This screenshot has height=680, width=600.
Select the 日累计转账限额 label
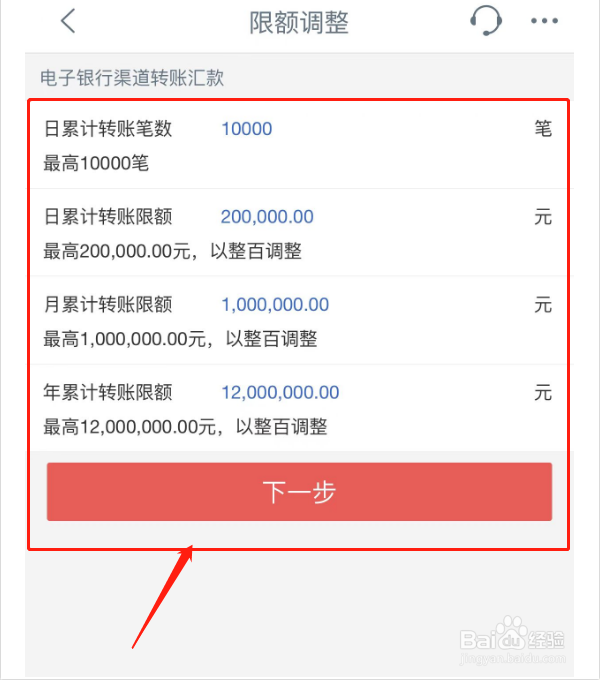point(108,217)
